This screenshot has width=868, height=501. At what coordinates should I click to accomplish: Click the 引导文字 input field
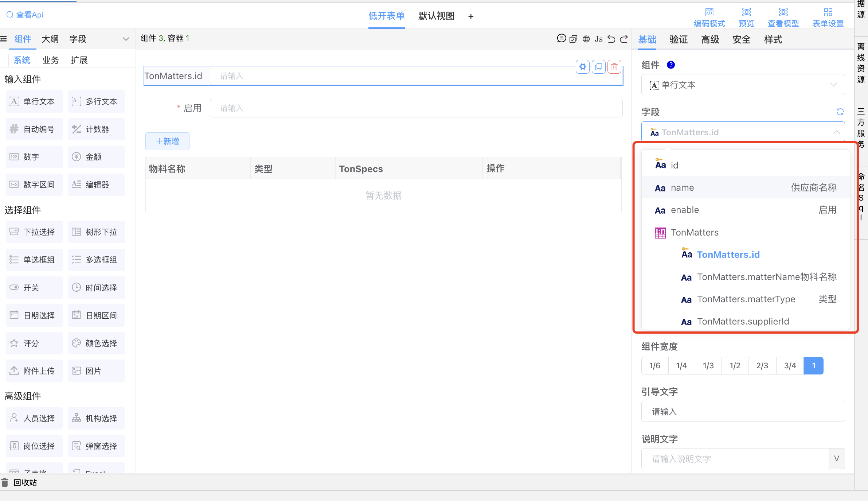pos(743,412)
